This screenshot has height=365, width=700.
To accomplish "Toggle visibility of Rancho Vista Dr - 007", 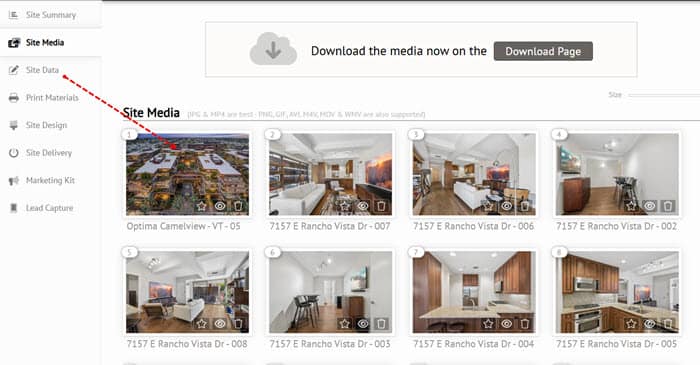I will [x=363, y=206].
